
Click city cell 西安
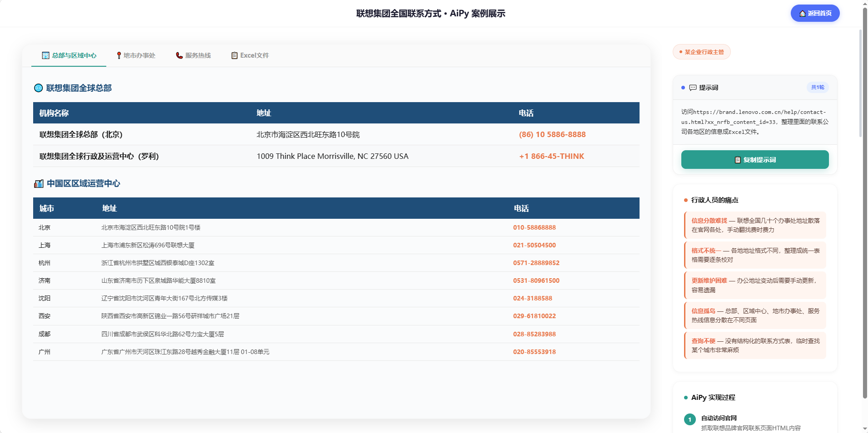click(45, 316)
